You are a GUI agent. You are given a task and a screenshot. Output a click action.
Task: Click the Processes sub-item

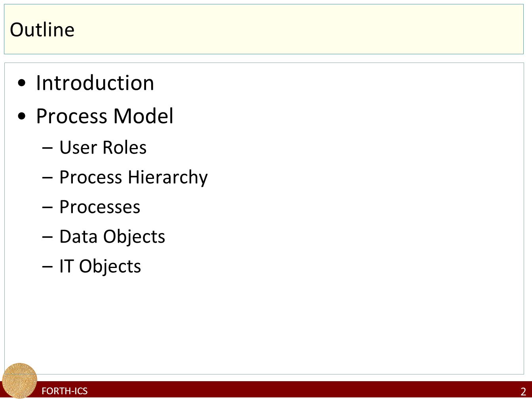(x=100, y=207)
